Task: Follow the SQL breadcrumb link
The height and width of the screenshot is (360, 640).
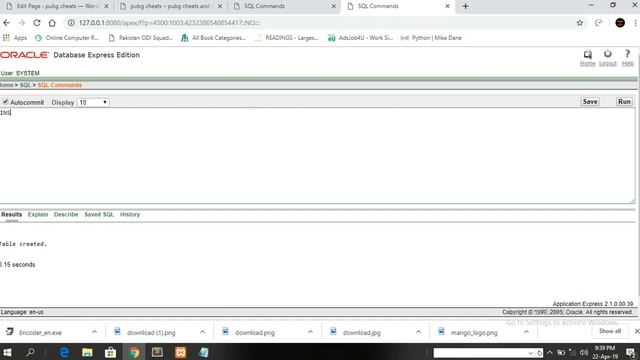Action: coord(25,85)
